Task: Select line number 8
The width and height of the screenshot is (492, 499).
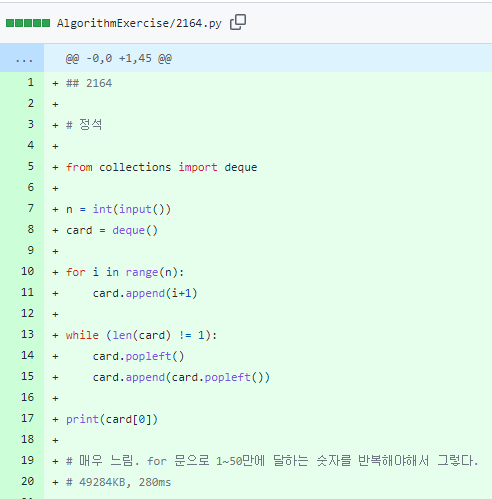Action: 30,230
